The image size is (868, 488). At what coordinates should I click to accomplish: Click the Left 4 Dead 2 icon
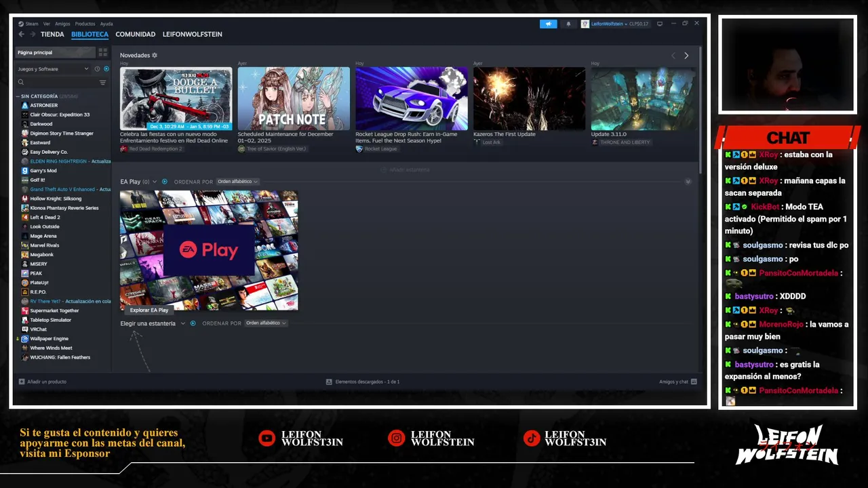pos(25,218)
